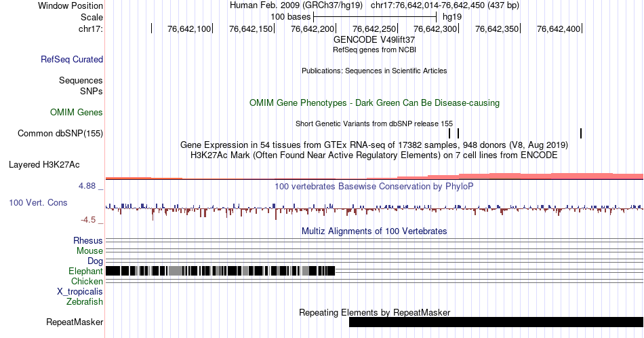Click the GTEx Gene Expression track title

374,145
